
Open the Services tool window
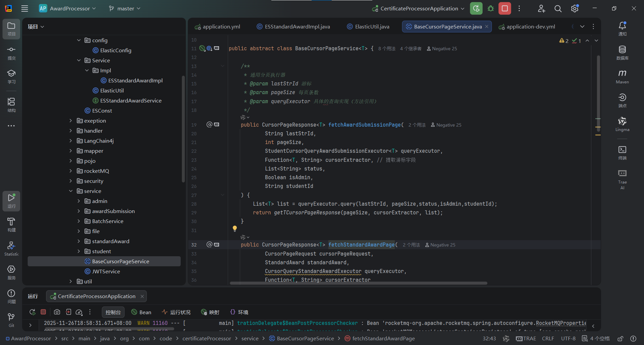point(11,273)
